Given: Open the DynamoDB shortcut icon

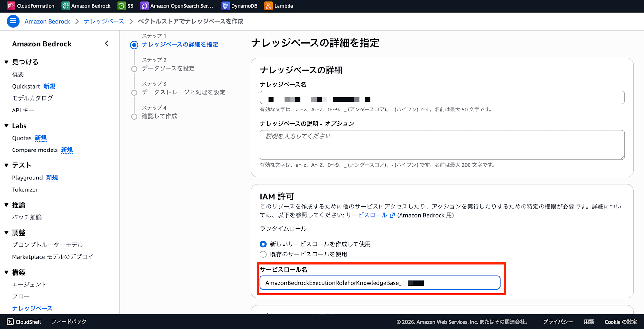Looking at the screenshot, I should [225, 6].
